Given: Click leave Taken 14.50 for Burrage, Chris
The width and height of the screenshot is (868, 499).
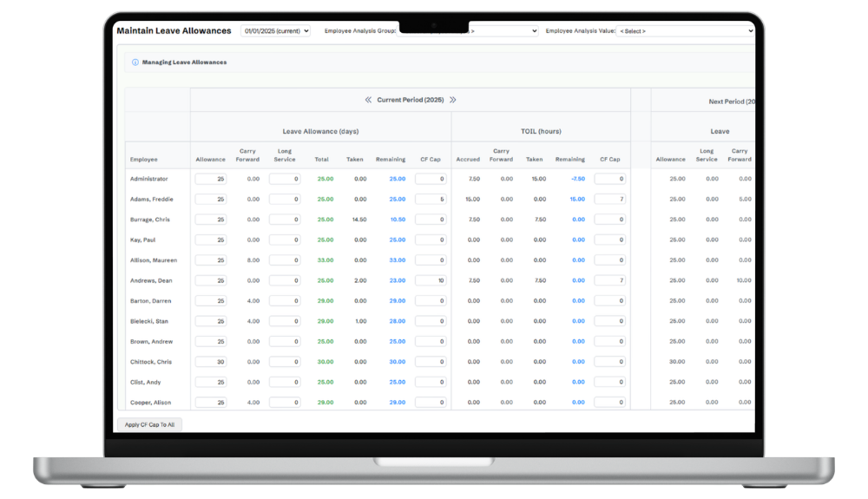Looking at the screenshot, I should [359, 220].
